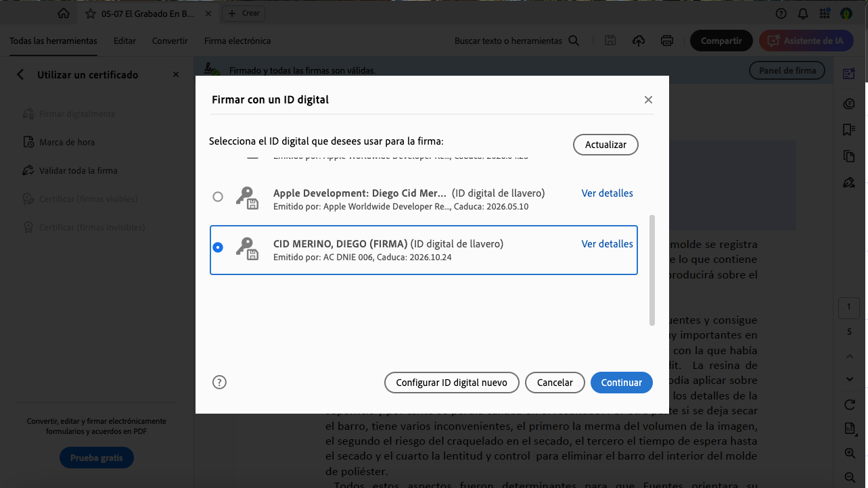Select the Apple Development certificate radio button
Screen dimensions: 868x488
pyautogui.click(x=218, y=197)
